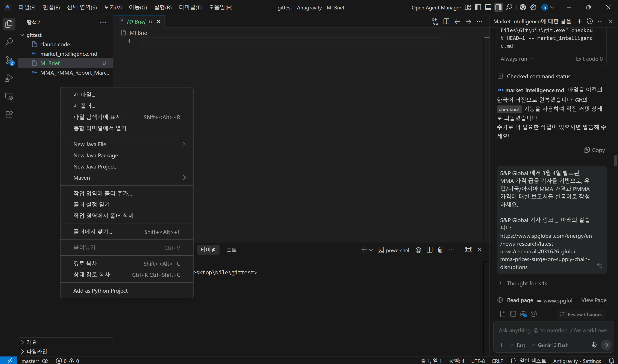Click the Copy button under the agent reply

click(594, 150)
